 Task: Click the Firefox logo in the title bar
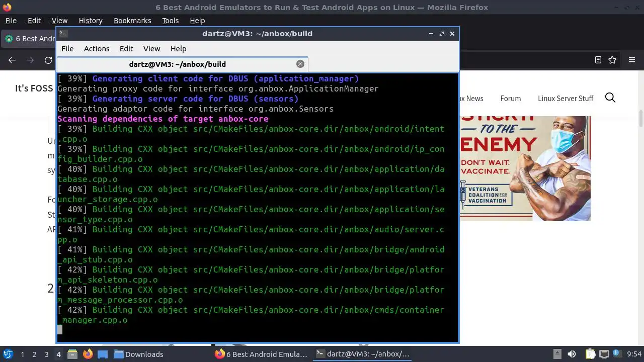(7, 7)
